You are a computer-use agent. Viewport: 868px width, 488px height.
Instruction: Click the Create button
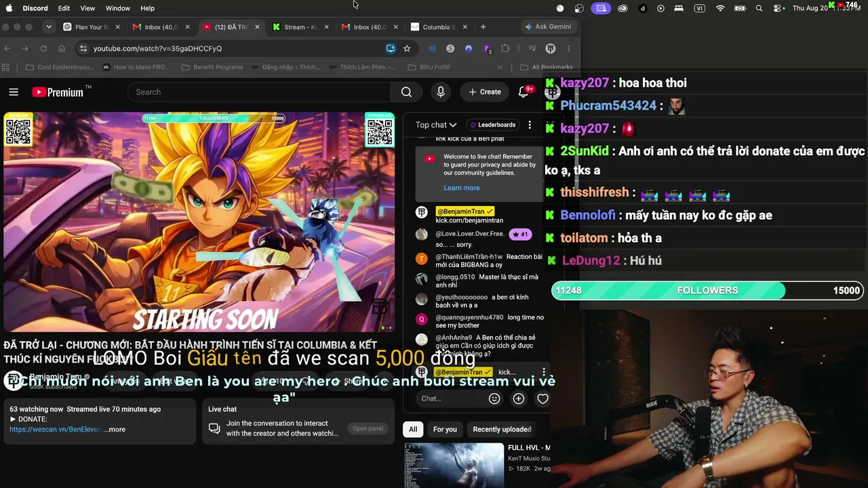click(x=485, y=92)
